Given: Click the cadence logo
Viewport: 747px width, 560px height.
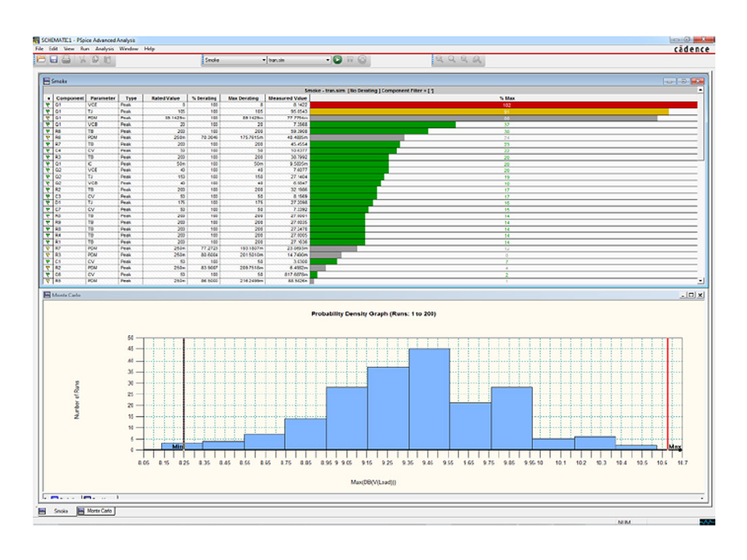Looking at the screenshot, I should click(x=692, y=48).
